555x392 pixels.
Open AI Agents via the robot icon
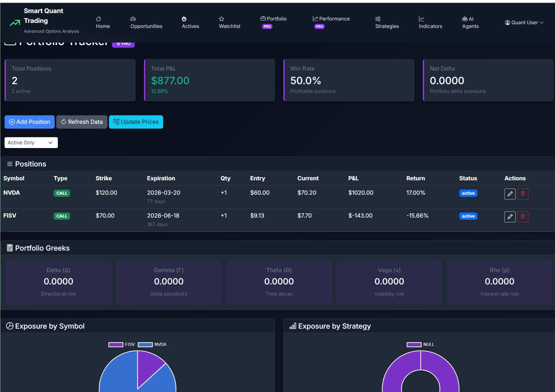465,19
